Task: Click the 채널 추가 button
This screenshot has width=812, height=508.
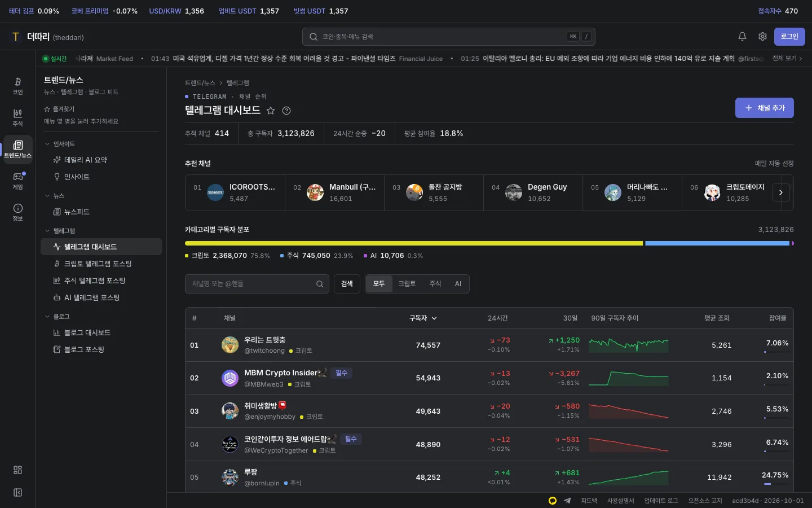Action: click(765, 108)
